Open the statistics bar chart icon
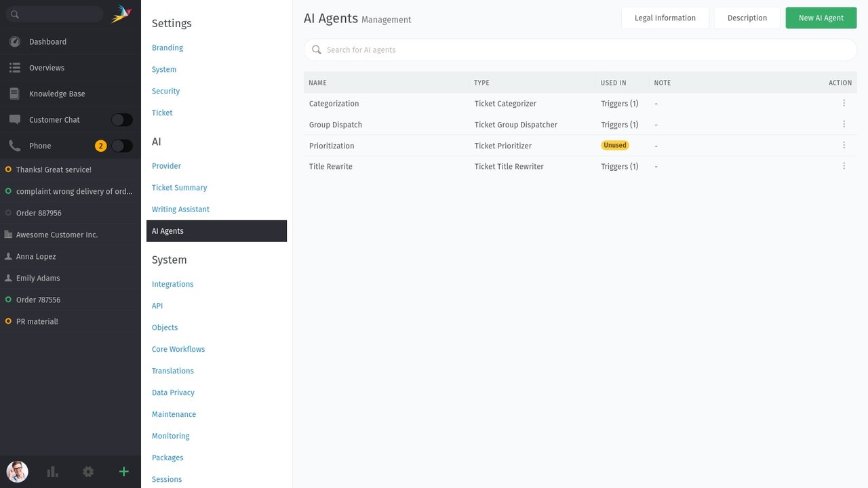868x488 pixels. [52, 472]
